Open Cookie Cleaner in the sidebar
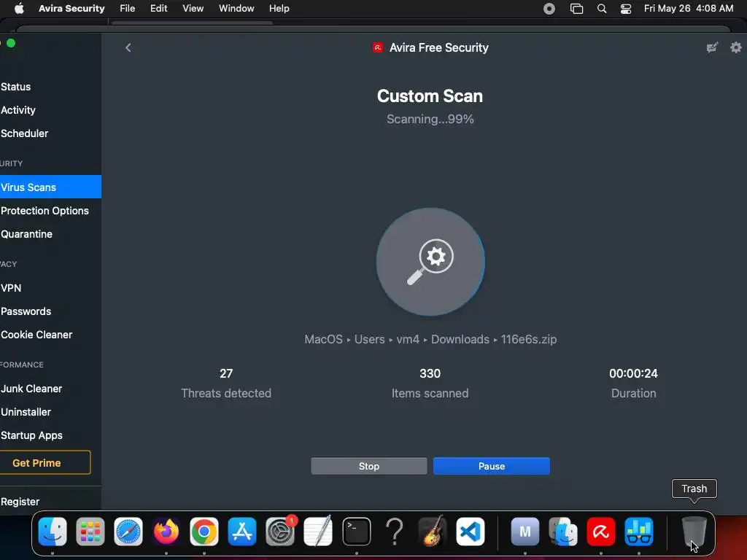The image size is (747, 560). 36,335
